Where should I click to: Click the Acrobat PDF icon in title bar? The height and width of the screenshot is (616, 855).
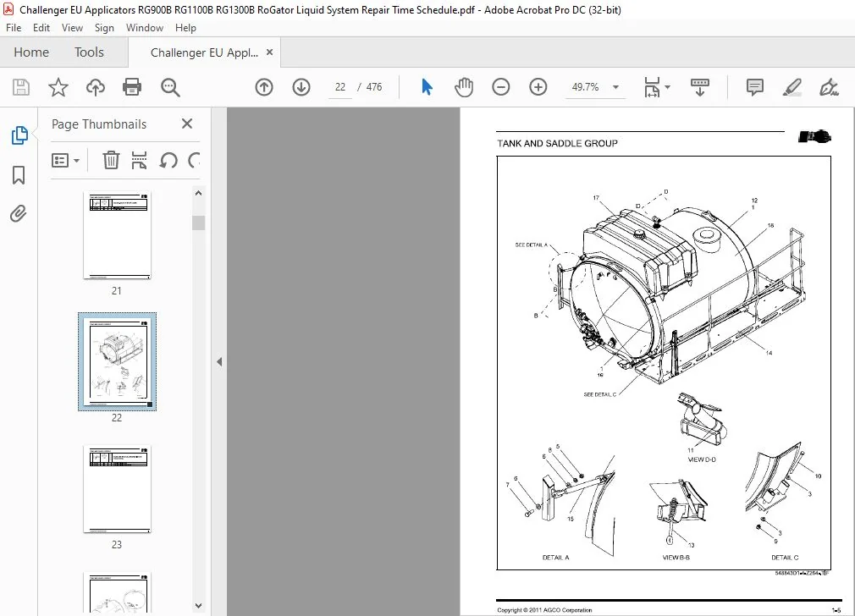[8, 9]
